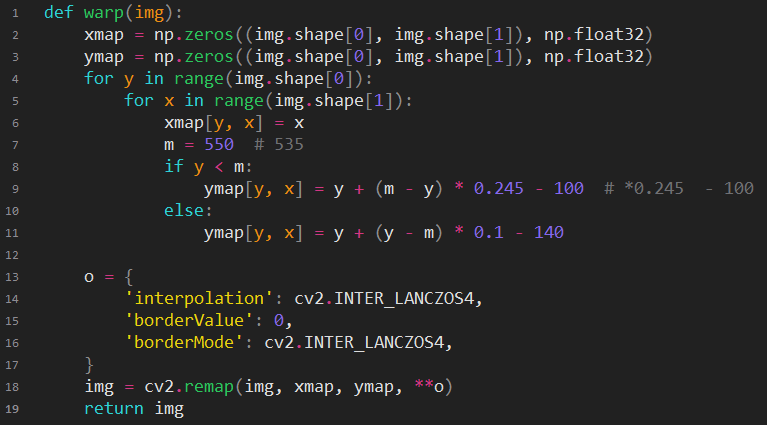This screenshot has height=425, width=767.
Task: Click the 'interpolation' key string
Action: 199,298
